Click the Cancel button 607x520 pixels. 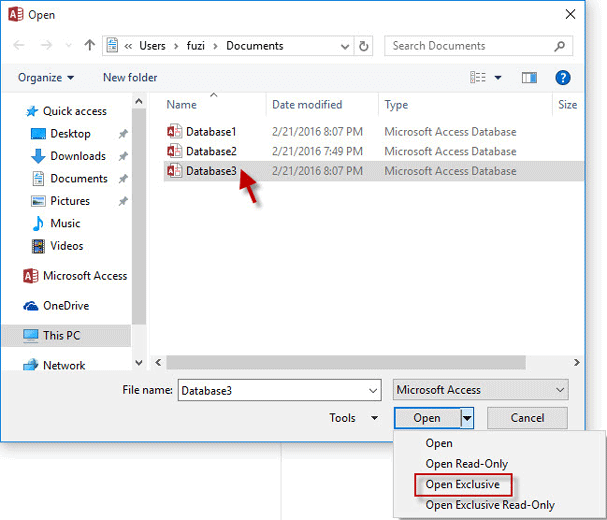point(527,418)
